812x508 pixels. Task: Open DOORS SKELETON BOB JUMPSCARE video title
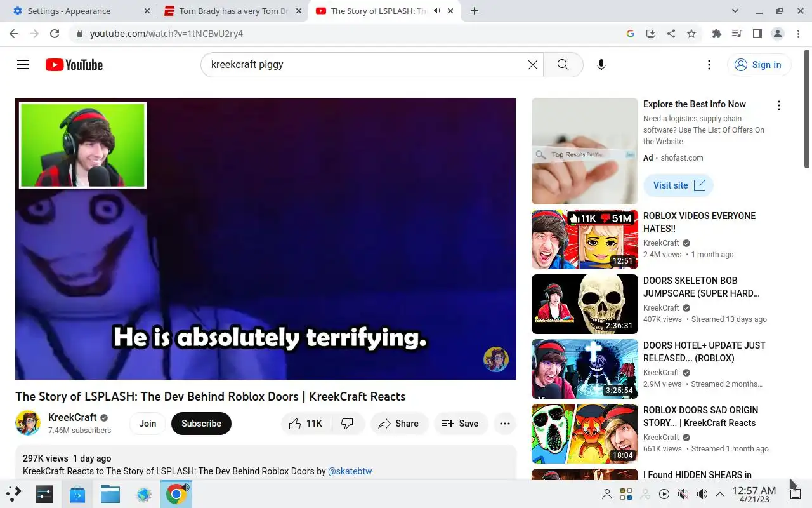702,287
